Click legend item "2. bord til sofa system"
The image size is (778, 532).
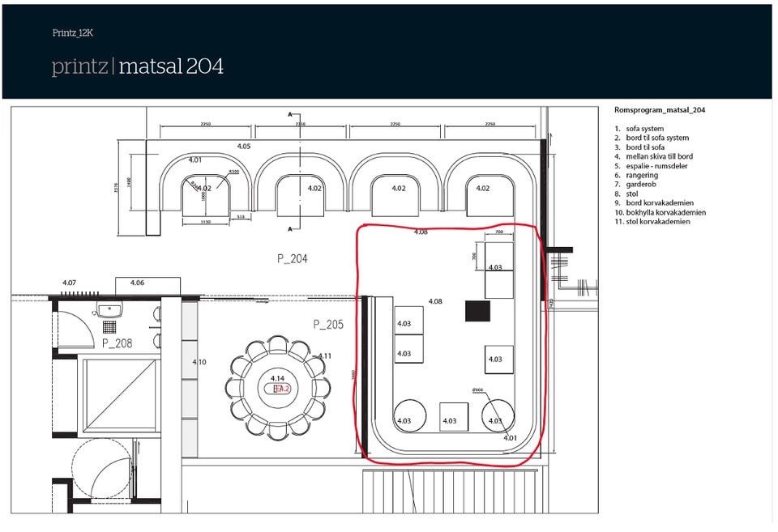(652, 138)
